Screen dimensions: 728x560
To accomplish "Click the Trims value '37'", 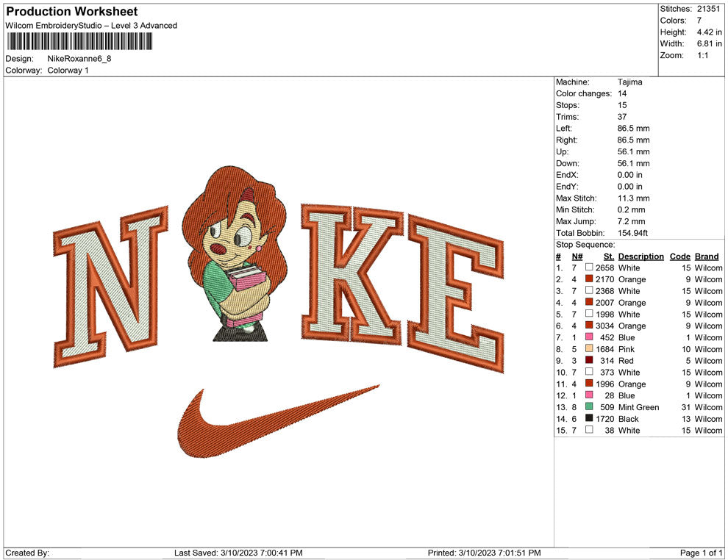I will tap(622, 117).
